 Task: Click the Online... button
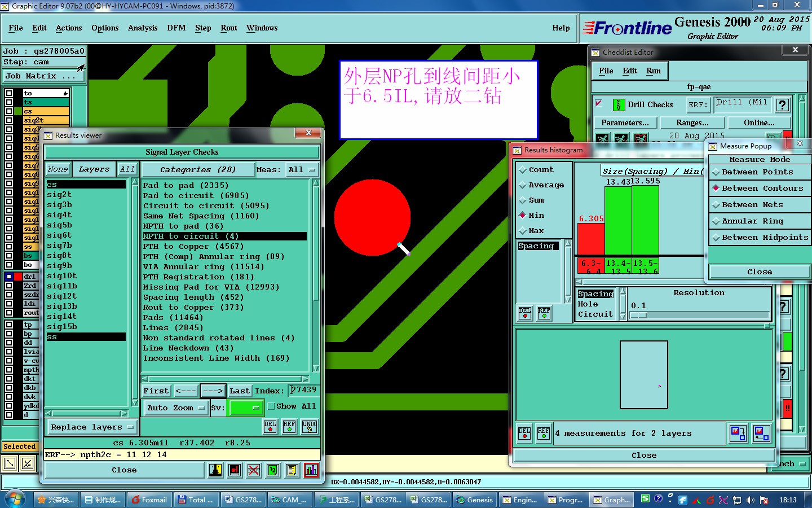click(x=759, y=122)
